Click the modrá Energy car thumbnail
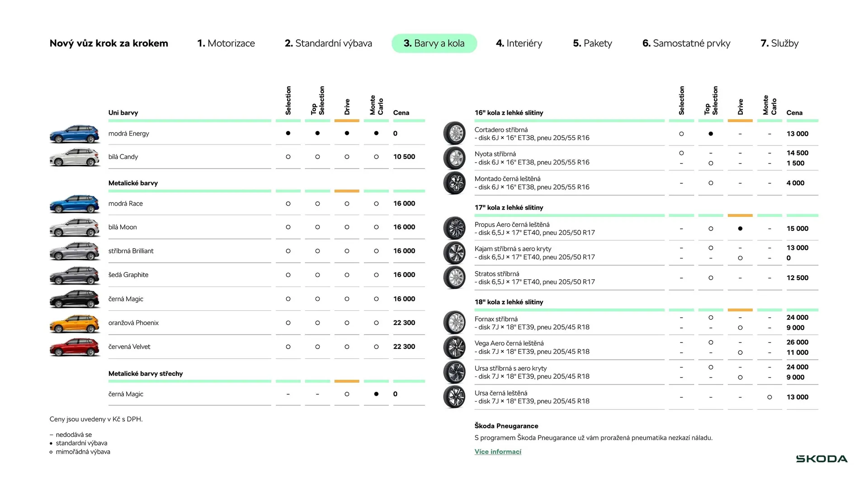Screen dimensions: 868x488 (75, 134)
